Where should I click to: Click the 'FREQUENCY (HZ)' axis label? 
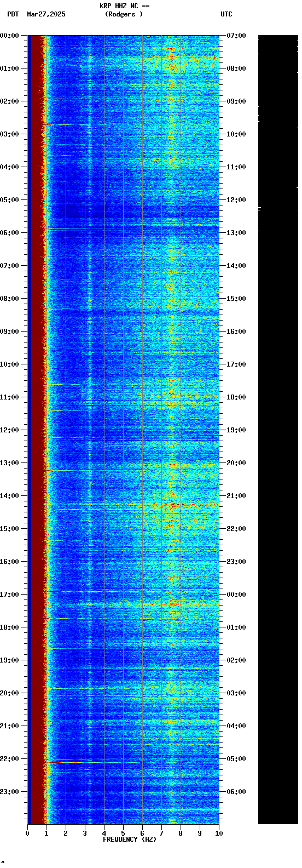tap(130, 840)
